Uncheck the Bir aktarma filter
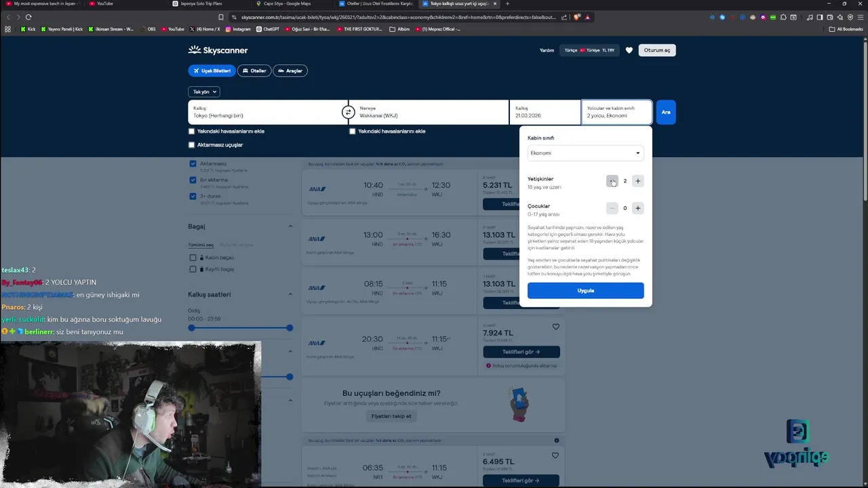This screenshot has height=488, width=868. tap(193, 180)
